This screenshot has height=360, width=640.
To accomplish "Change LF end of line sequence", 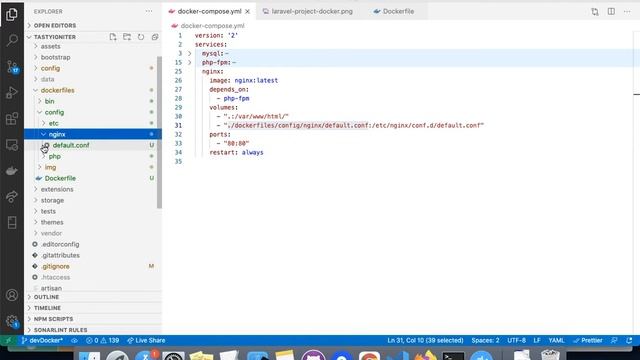I will [x=537, y=340].
